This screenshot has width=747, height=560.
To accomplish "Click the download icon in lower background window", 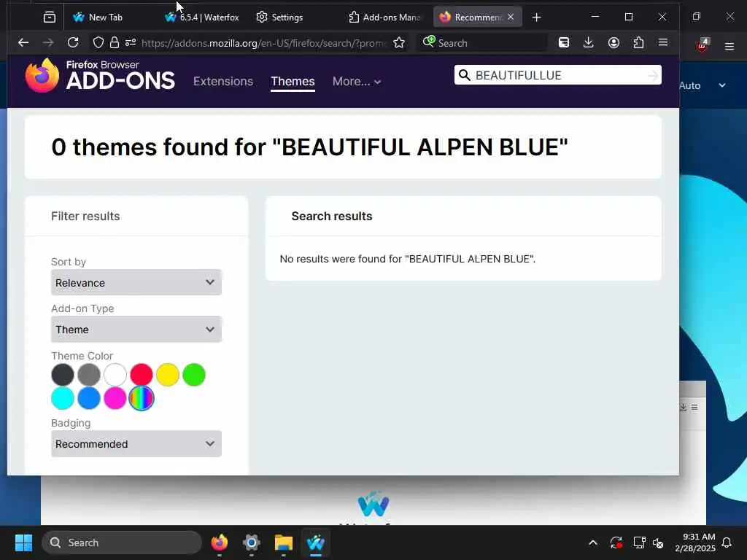I will [x=683, y=407].
